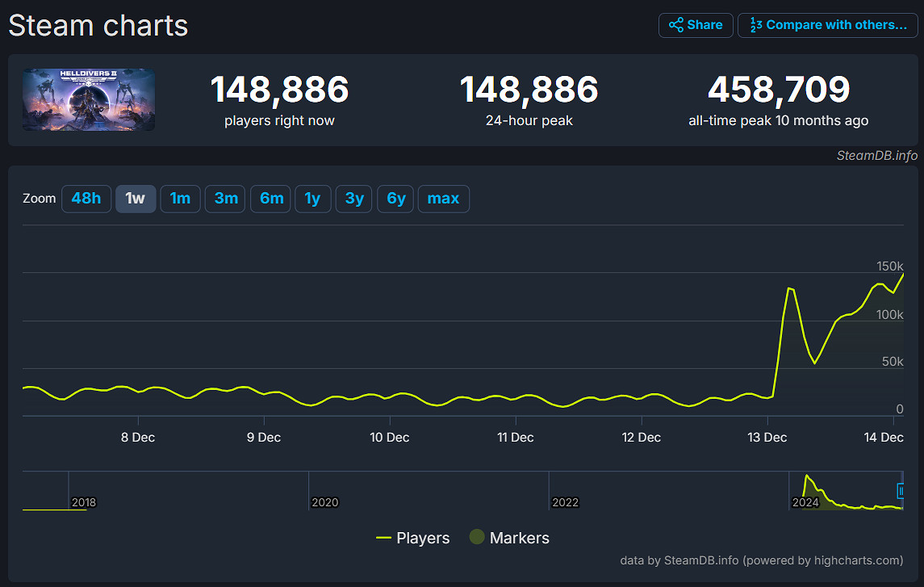Image resolution: width=924 pixels, height=587 pixels.
Task: Toggle the Players series in the legend
Action: point(412,538)
